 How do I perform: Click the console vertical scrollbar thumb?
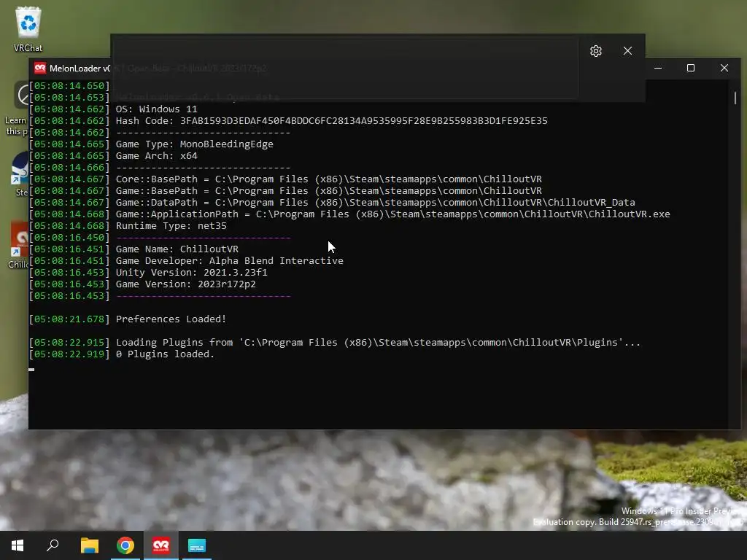735,98
